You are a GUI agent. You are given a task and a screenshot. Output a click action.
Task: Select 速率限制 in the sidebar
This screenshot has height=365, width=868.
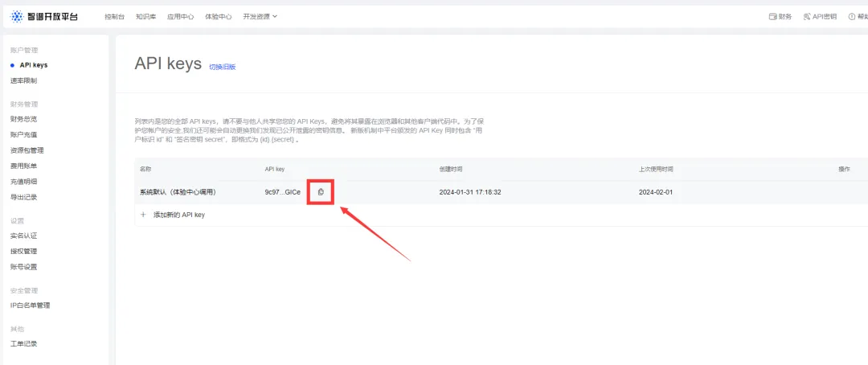(24, 81)
